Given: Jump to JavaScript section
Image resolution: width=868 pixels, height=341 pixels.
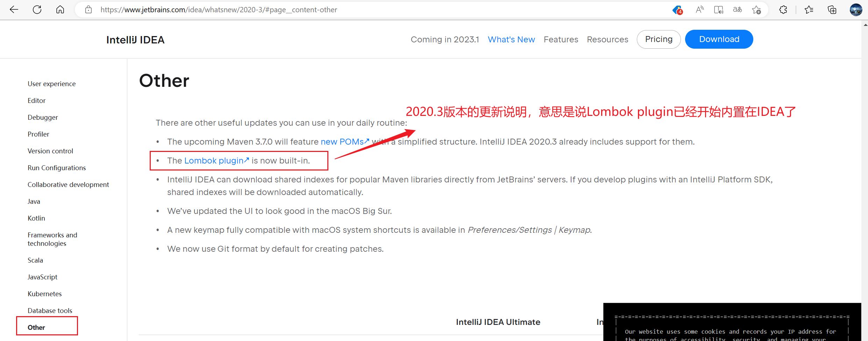Looking at the screenshot, I should (x=42, y=277).
